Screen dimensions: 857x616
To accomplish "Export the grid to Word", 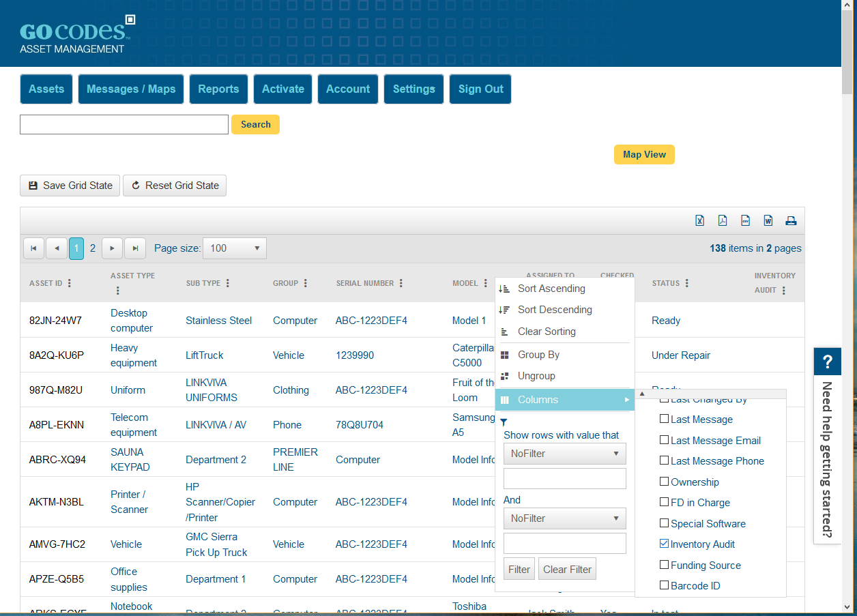I will coord(768,220).
